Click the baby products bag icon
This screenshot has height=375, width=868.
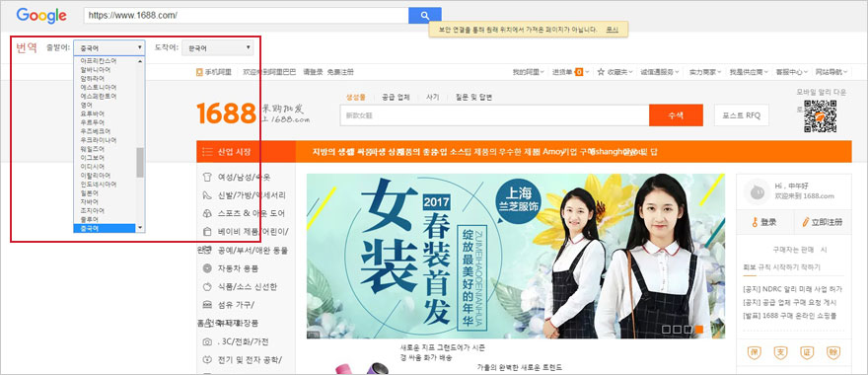point(207,232)
